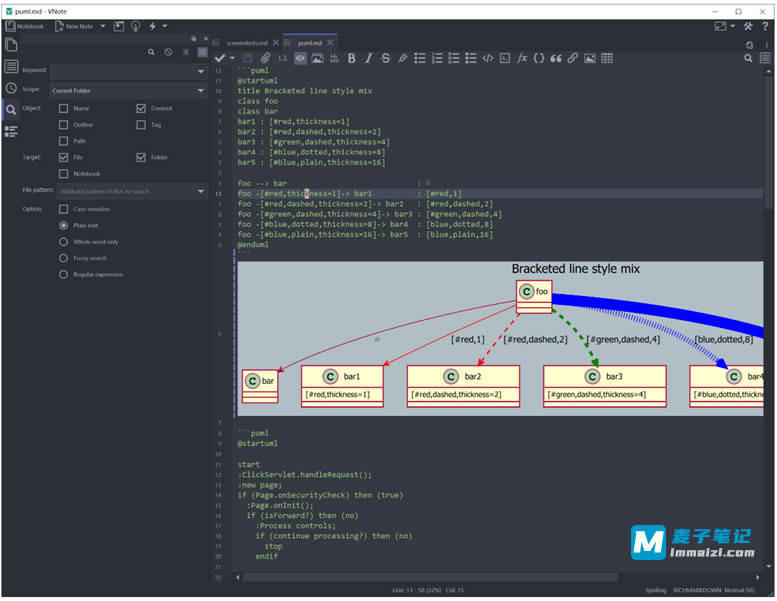
Task: Click the checkmark edit/read toggle icon
Action: pos(220,58)
